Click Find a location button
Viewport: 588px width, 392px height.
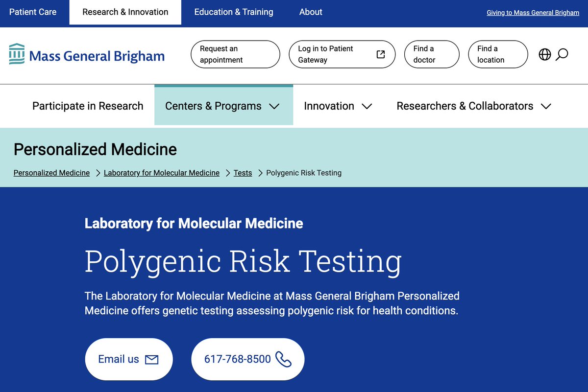498,54
